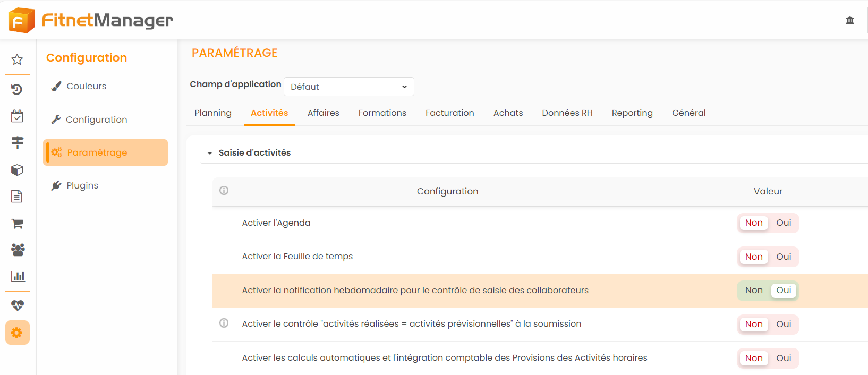The height and width of the screenshot is (375, 868).
Task: Switch weekly notification toggle to Non
Action: point(753,291)
